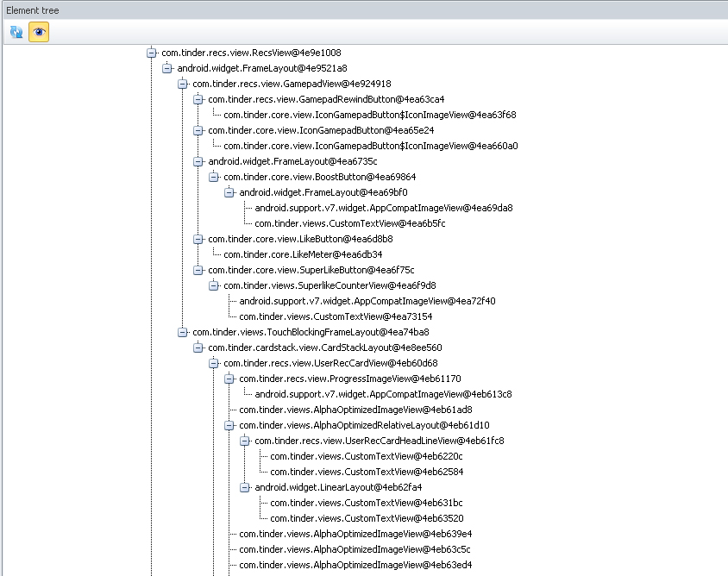Image resolution: width=728 pixels, height=576 pixels.
Task: Select the IconImageView@4ea63f68 row
Action: pyautogui.click(x=370, y=115)
